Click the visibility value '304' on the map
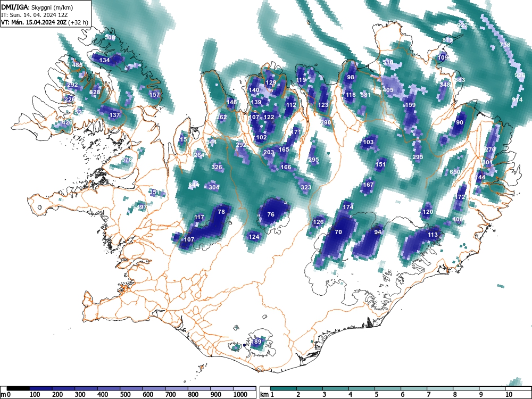 tap(214, 187)
